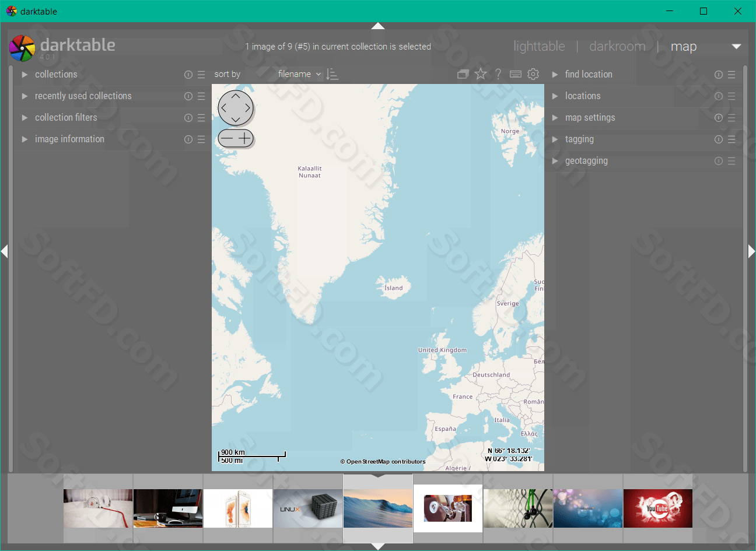This screenshot has width=756, height=551.
Task: Collapse the left panel with arrow
Action: (x=4, y=251)
